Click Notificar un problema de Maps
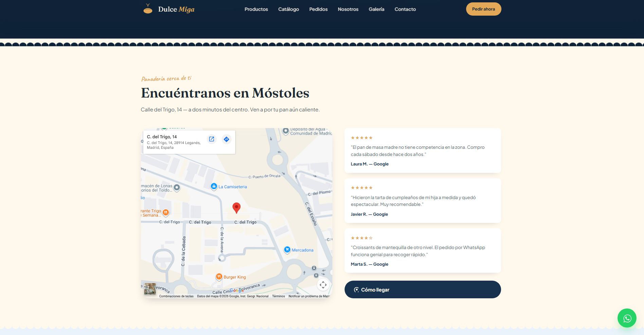The height and width of the screenshot is (335, 644). point(309,296)
